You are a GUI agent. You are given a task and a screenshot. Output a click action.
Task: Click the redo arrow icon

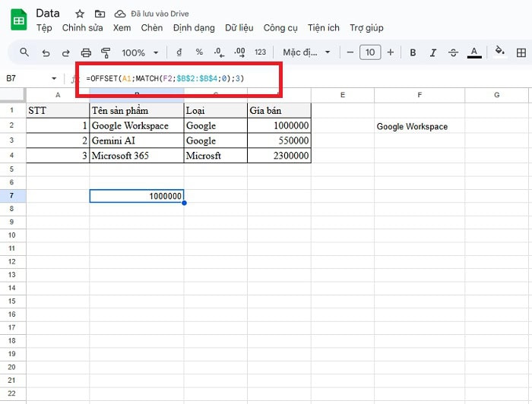tap(65, 52)
